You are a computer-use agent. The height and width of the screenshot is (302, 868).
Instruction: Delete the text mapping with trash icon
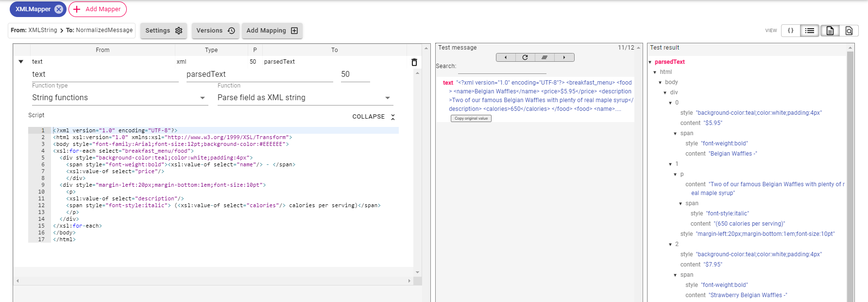point(414,62)
